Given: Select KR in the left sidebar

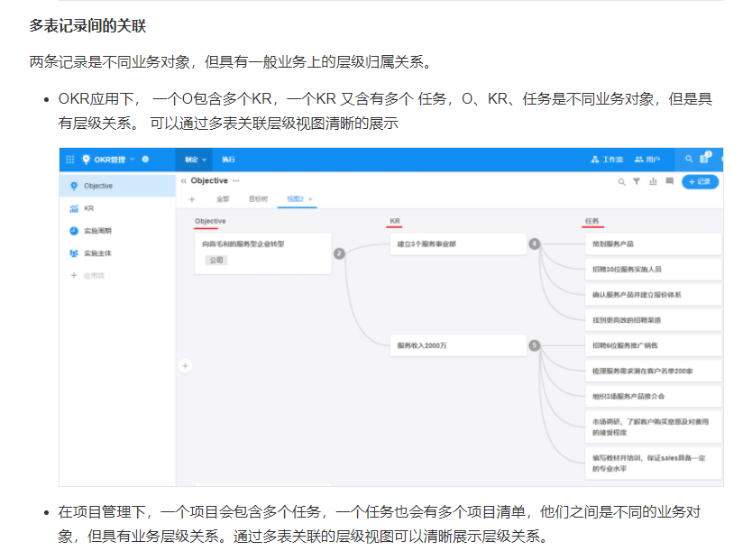Looking at the screenshot, I should click(88, 208).
